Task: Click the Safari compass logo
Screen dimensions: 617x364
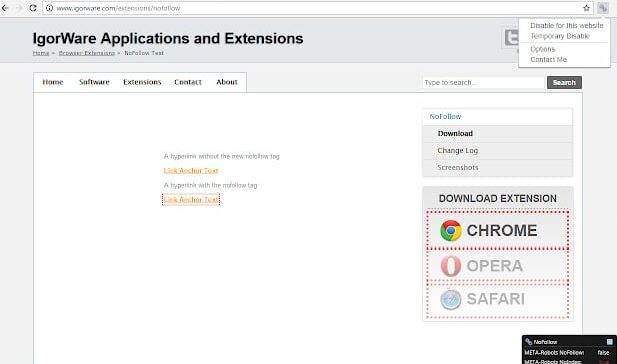Action: tap(451, 299)
